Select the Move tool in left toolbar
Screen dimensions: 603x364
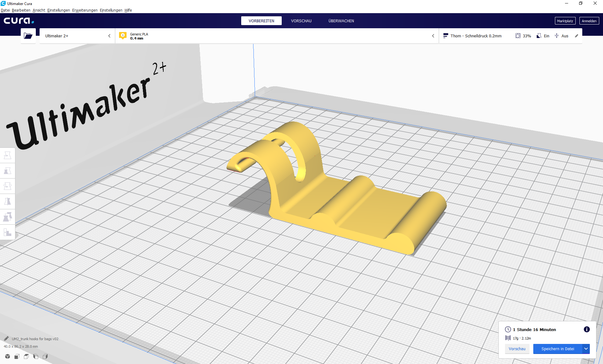[x=8, y=155]
